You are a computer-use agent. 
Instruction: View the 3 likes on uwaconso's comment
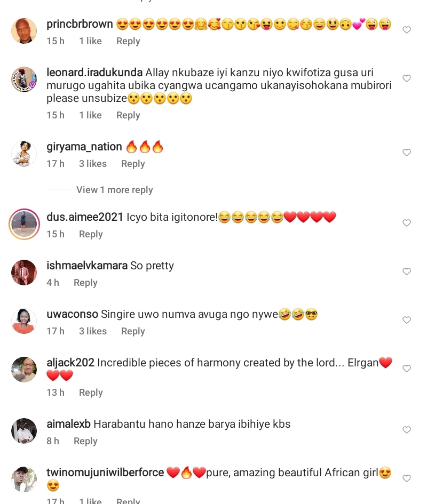[93, 331]
